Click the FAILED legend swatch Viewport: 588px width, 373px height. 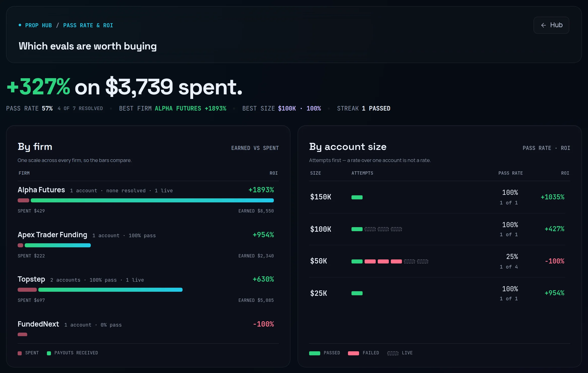click(354, 353)
